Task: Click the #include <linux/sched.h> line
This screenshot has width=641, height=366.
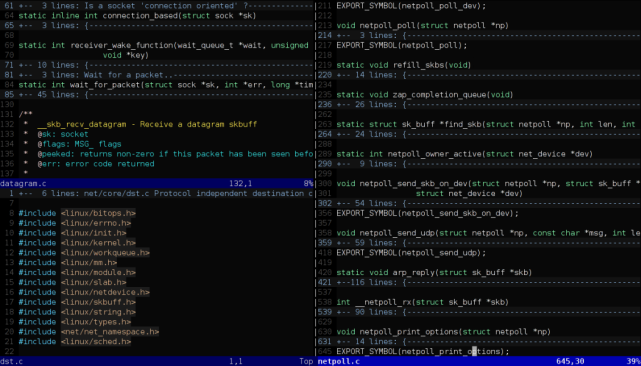Action: pyautogui.click(x=75, y=342)
